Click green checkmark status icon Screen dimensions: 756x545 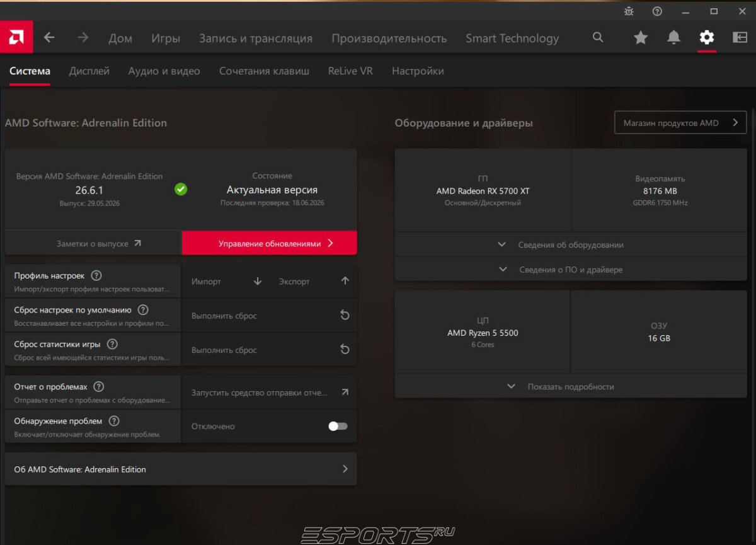(181, 189)
